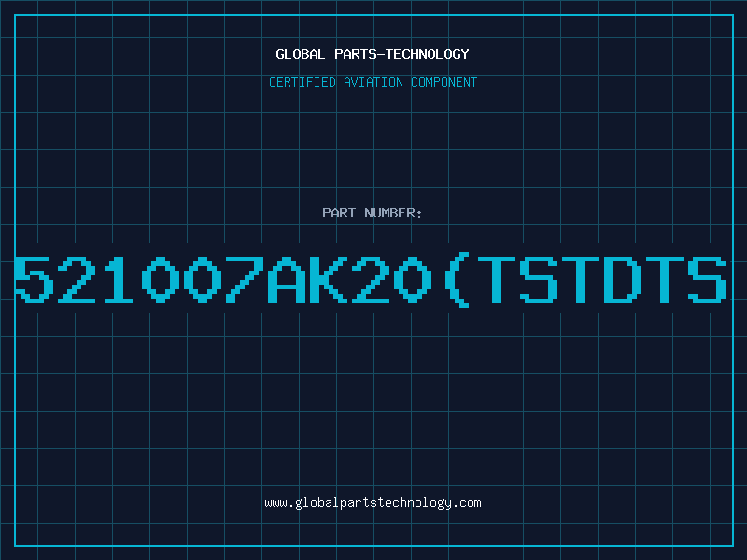
Task: Click the CERTIFIED AVIATION COMPONENT subtitle
Action: coord(373,82)
